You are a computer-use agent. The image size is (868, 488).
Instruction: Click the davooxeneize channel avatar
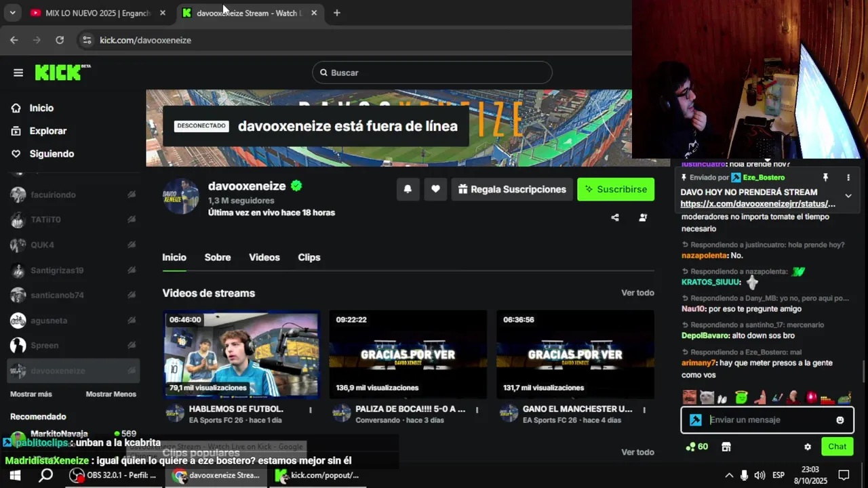(180, 197)
